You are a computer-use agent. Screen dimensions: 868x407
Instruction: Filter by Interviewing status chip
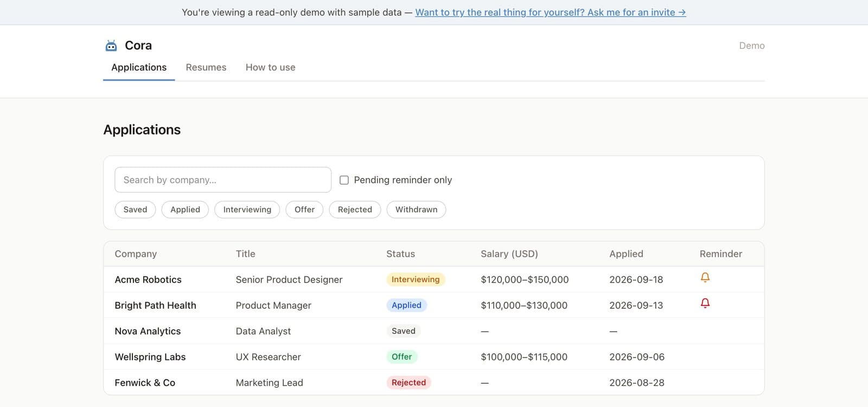click(x=247, y=209)
